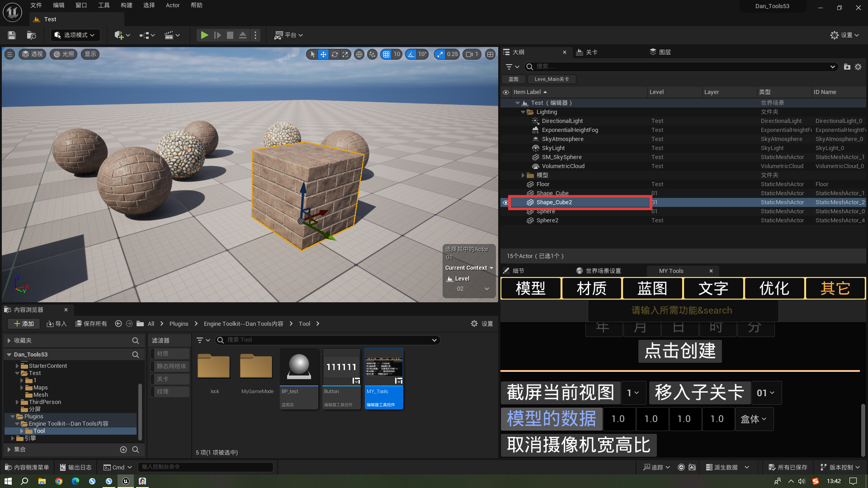The image size is (868, 488).
Task: Open the add actor quick menu
Action: pos(122,35)
